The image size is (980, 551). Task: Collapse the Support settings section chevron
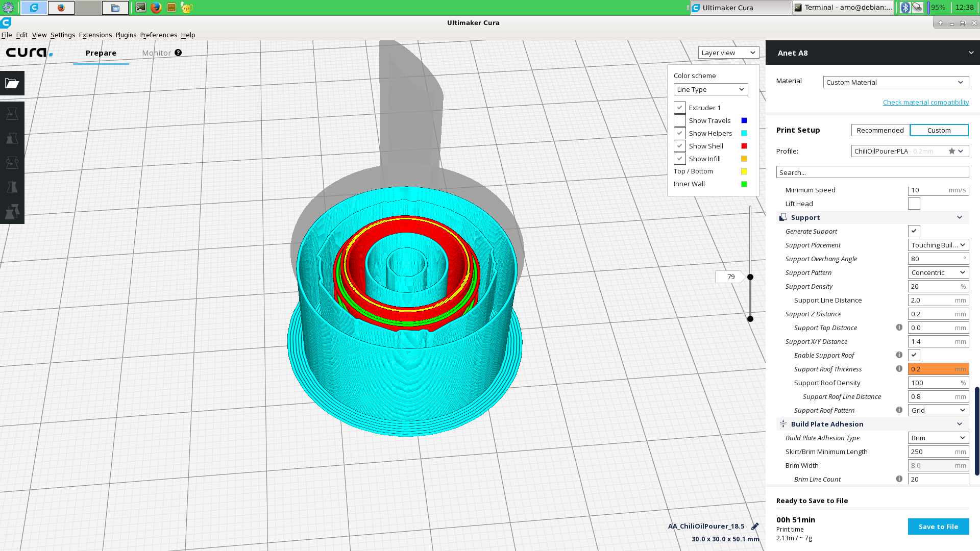click(x=960, y=217)
